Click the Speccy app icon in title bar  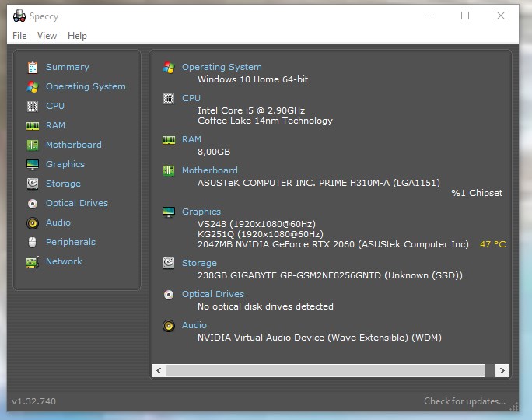click(x=19, y=16)
